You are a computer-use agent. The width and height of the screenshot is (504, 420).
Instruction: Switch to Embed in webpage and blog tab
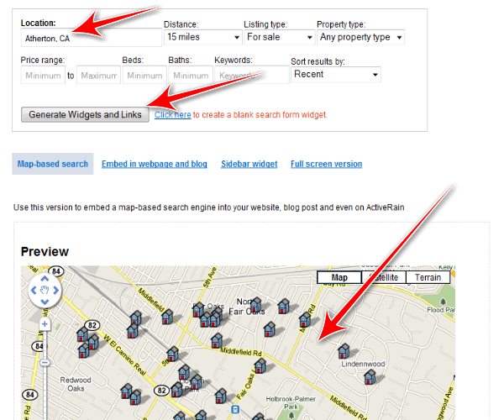coord(155,164)
